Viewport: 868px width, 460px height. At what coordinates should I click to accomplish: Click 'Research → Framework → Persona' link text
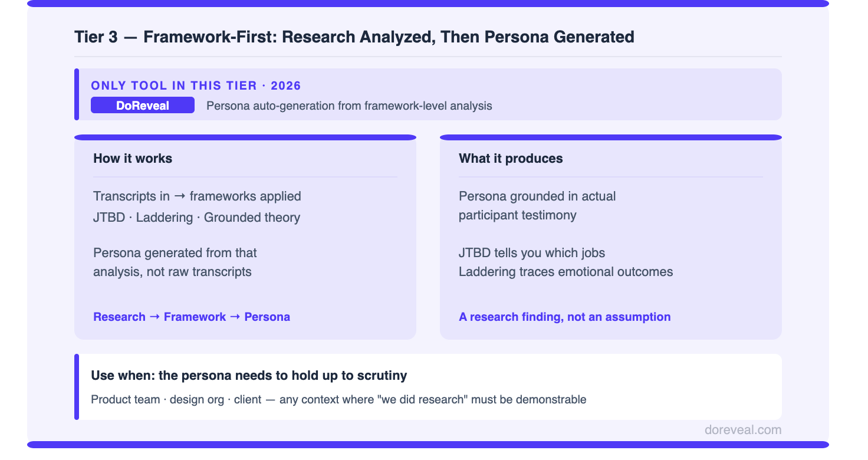coord(192,317)
